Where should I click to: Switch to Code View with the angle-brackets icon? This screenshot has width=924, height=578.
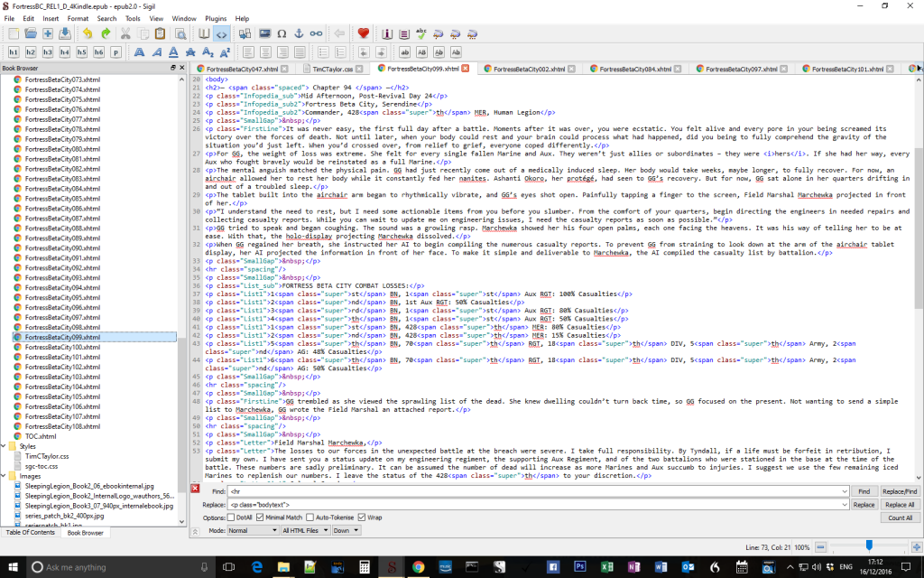(x=221, y=34)
